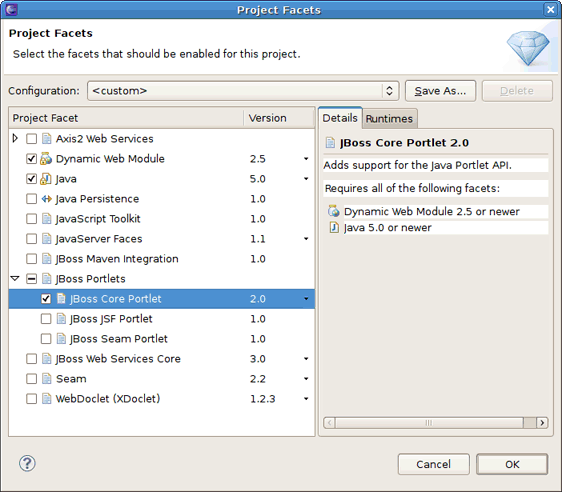Select the JBoss Seam Portlet row text
This screenshot has height=492, width=562.
tap(119, 339)
